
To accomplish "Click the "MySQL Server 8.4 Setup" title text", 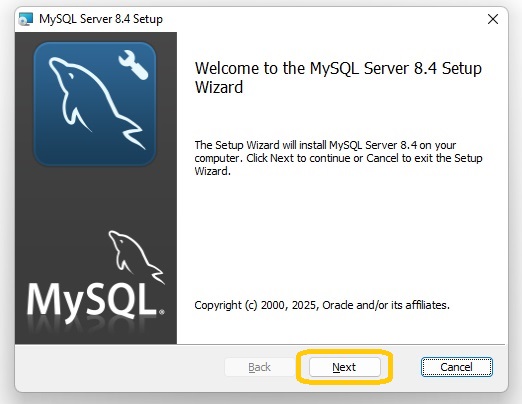I will [101, 19].
